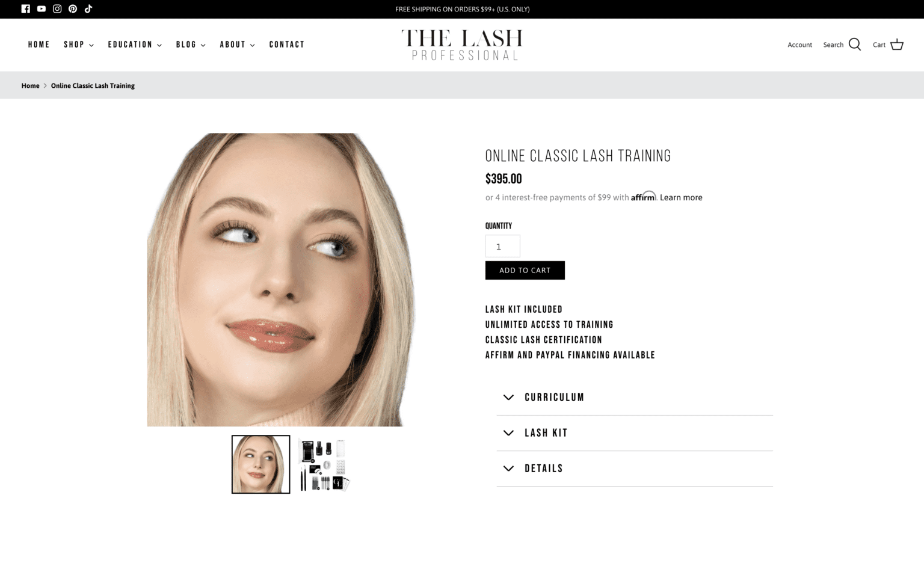Expand the Curriculum section
924x566 pixels.
tap(635, 397)
